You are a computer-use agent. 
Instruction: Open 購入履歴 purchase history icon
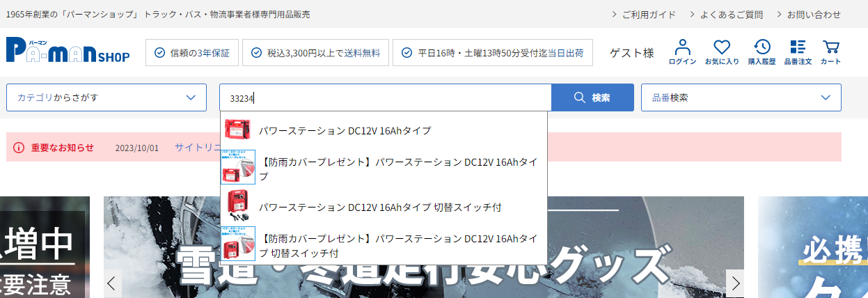click(762, 52)
